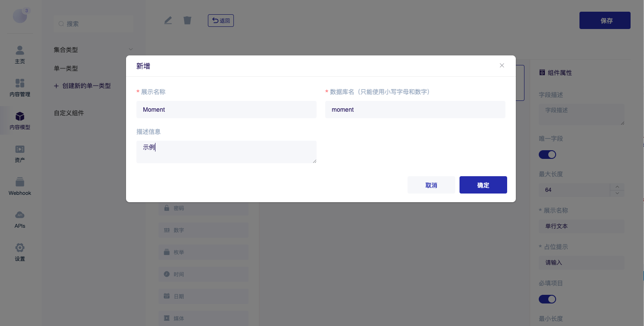The width and height of the screenshot is (644, 326).
Task: Open the Webhook section
Action: (20, 187)
